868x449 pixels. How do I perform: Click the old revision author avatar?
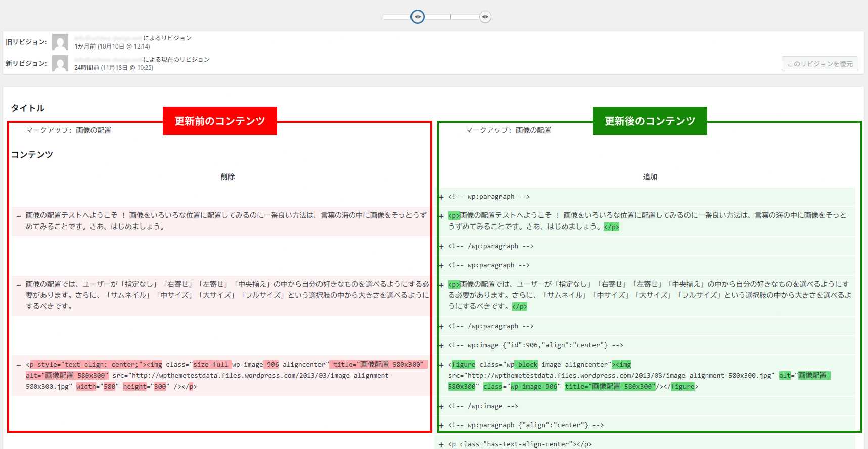click(60, 42)
